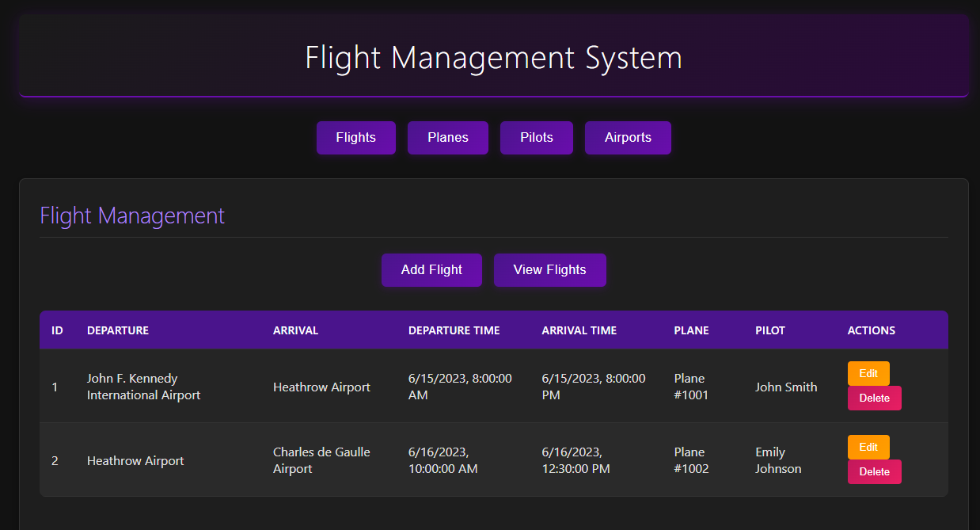Click the View Flights button
Screen dimensions: 980x530
pos(549,270)
